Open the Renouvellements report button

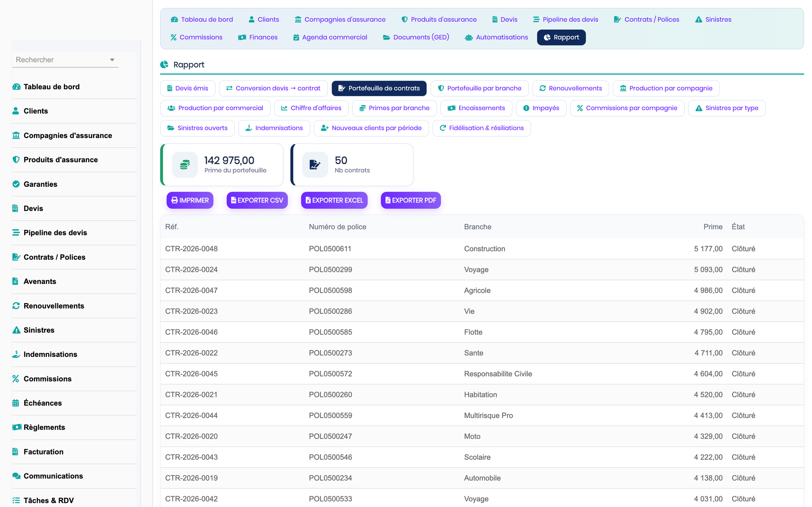tap(571, 88)
